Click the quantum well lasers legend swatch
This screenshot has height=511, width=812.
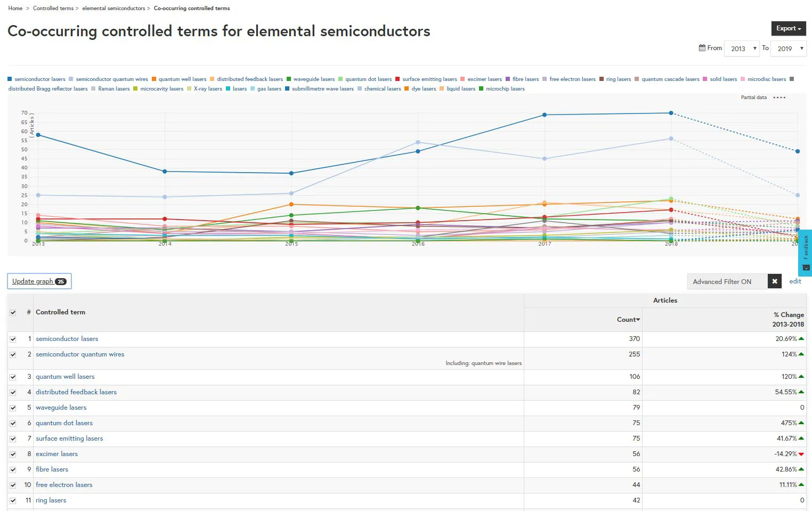pos(154,79)
